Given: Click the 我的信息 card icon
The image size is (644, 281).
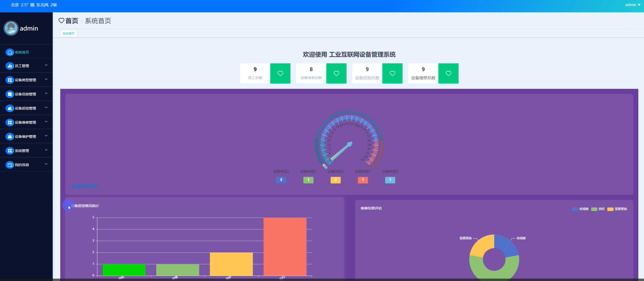Looking at the screenshot, I should pos(10,165).
